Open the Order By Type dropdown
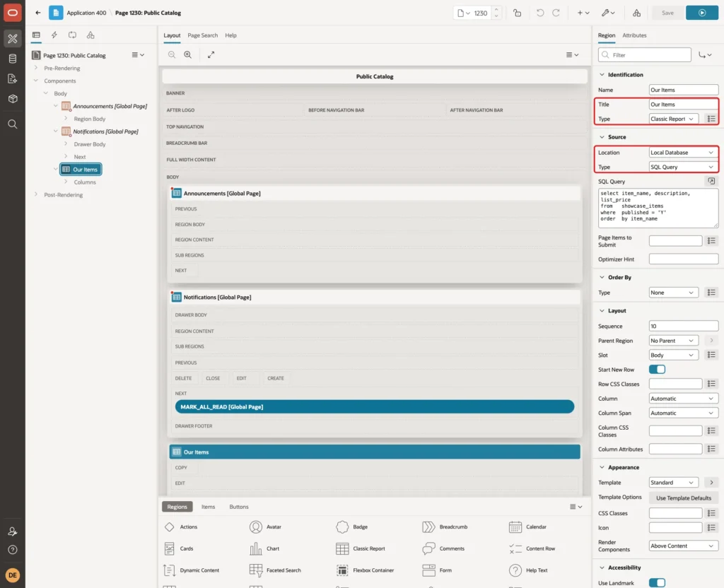Viewport: 724px width, 588px height. click(674, 293)
